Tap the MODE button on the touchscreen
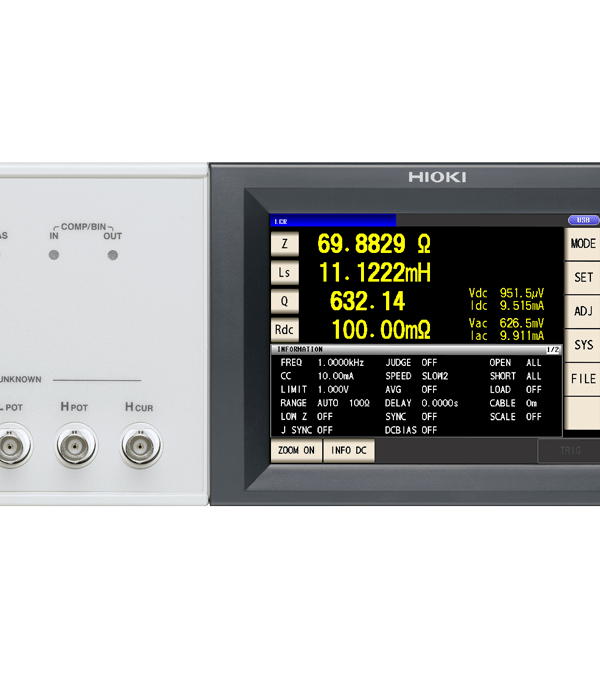Image resolution: width=600 pixels, height=694 pixels. pos(582,244)
